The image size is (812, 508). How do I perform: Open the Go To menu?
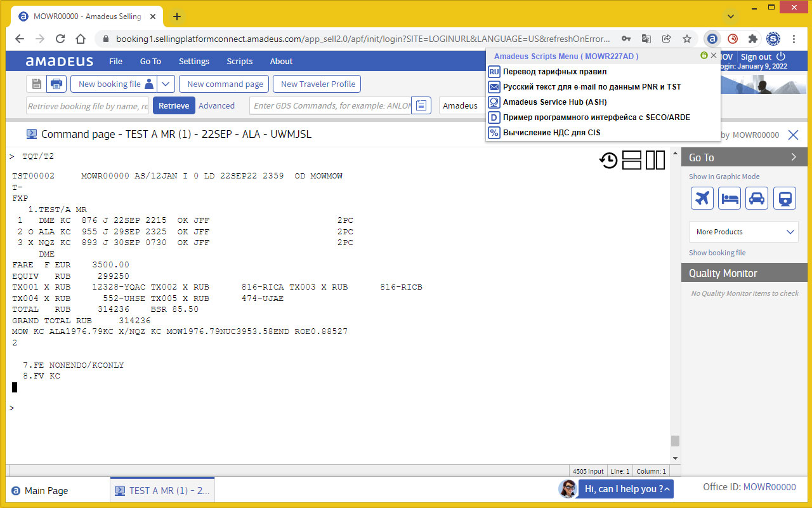click(150, 61)
